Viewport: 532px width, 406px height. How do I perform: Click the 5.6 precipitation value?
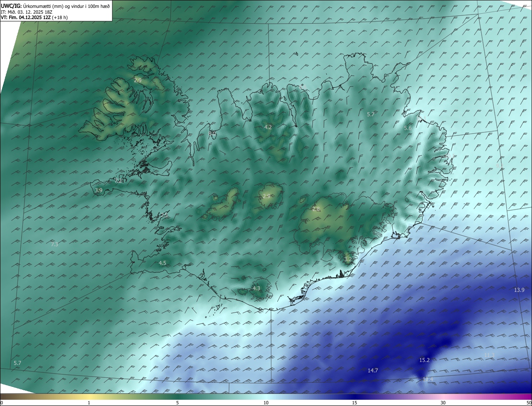[408, 128]
